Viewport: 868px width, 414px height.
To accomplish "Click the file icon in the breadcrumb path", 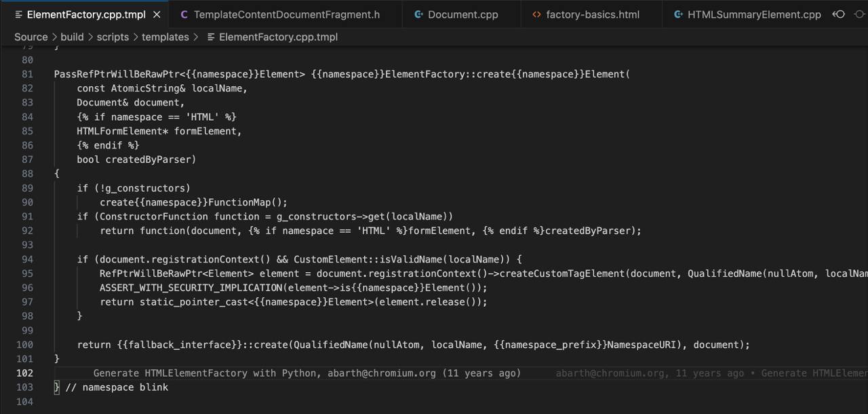I will click(211, 37).
